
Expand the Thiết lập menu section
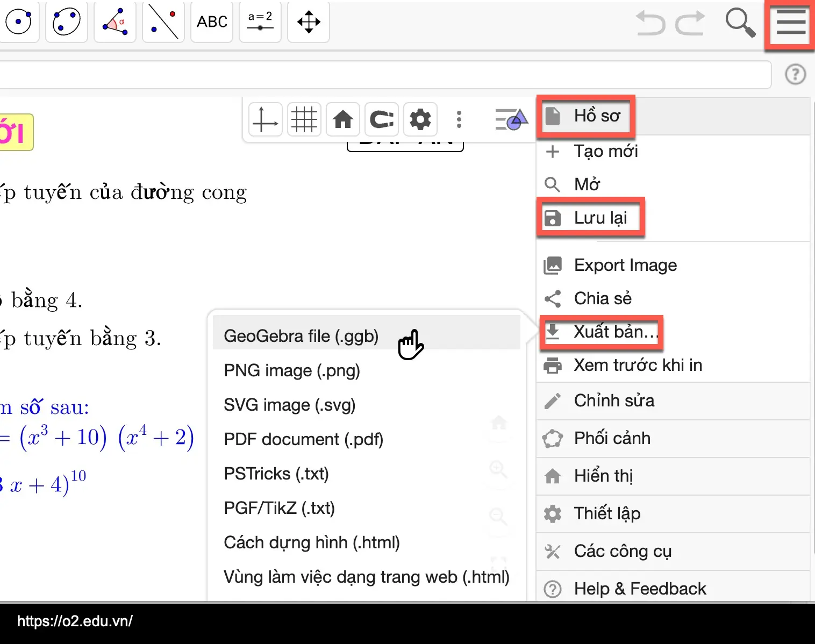[x=673, y=514]
